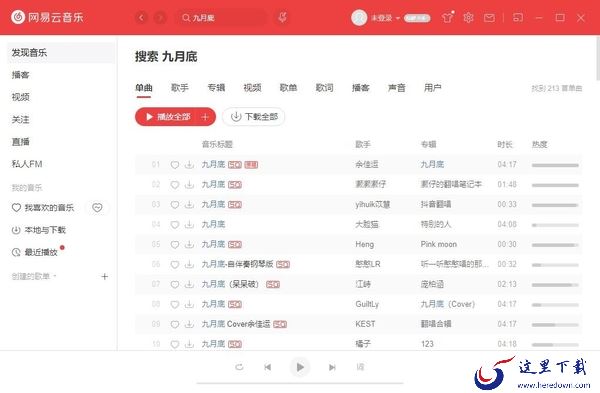600x393 pixels.
Task: Click the search box containing 九月底
Action: 221,18
